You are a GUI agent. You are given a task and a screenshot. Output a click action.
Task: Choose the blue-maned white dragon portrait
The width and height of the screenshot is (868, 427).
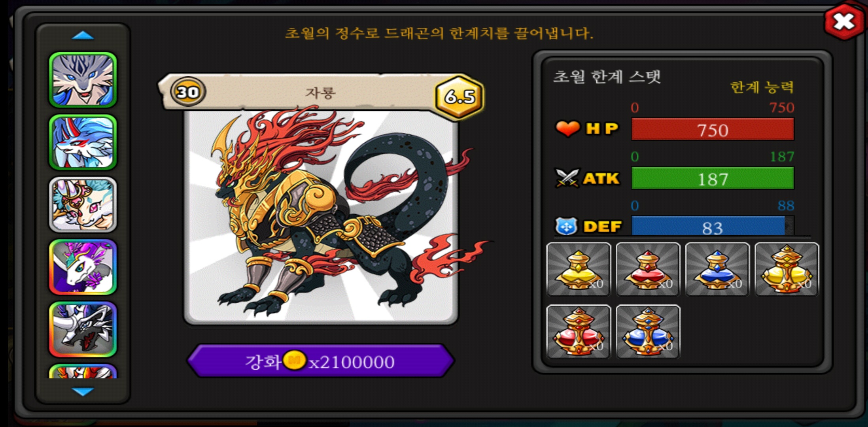pos(83,142)
